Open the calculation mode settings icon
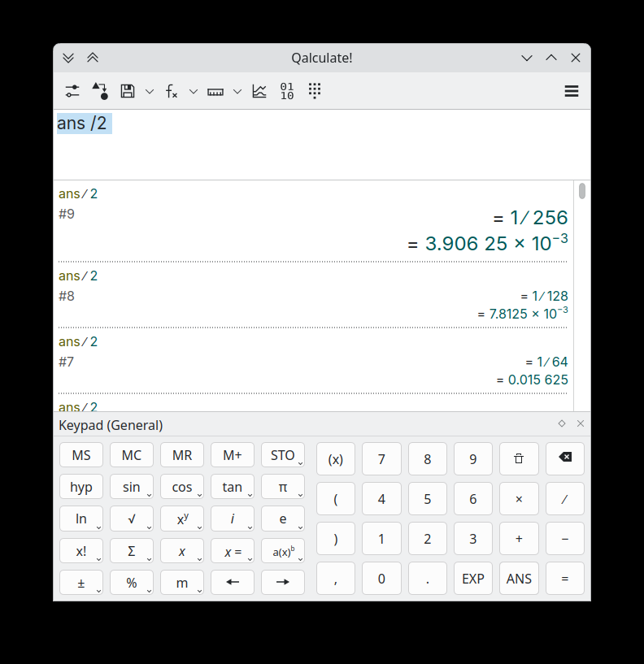644x664 pixels. tap(72, 91)
